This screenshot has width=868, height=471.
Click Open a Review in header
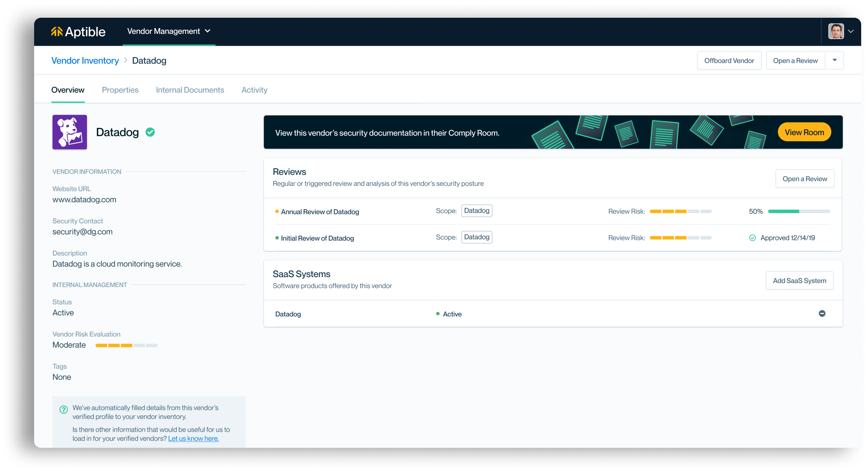coord(795,60)
